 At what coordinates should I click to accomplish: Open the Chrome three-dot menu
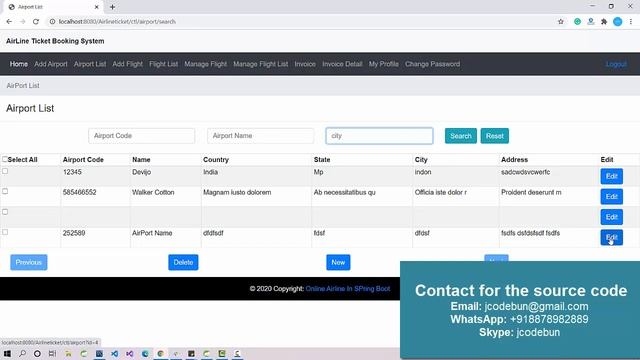631,22
